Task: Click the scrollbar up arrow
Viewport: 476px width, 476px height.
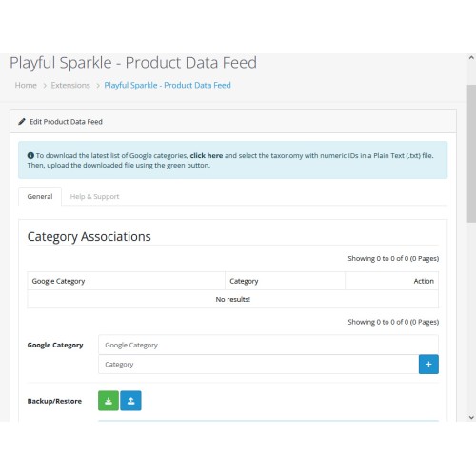Action: point(471,58)
